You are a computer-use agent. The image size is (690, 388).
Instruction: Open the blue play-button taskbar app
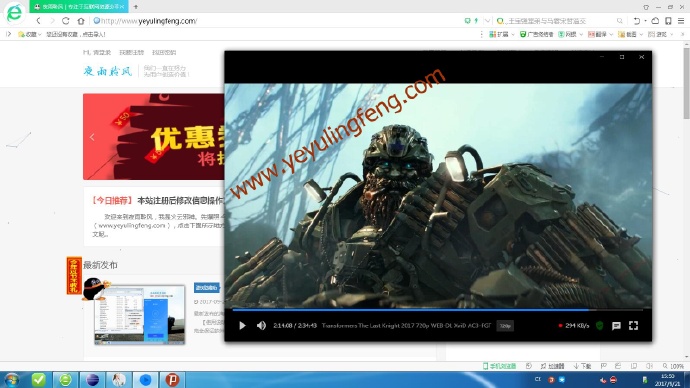pos(145,380)
